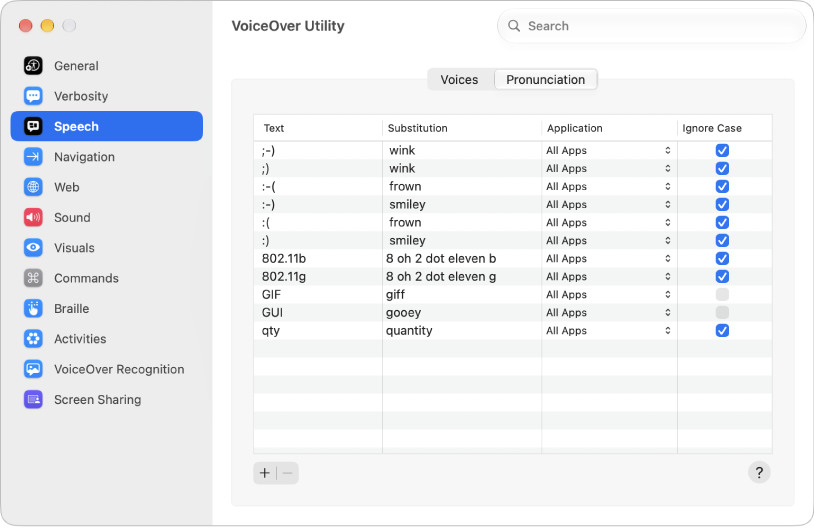Enable Ignore Case for GUI row

(722, 313)
